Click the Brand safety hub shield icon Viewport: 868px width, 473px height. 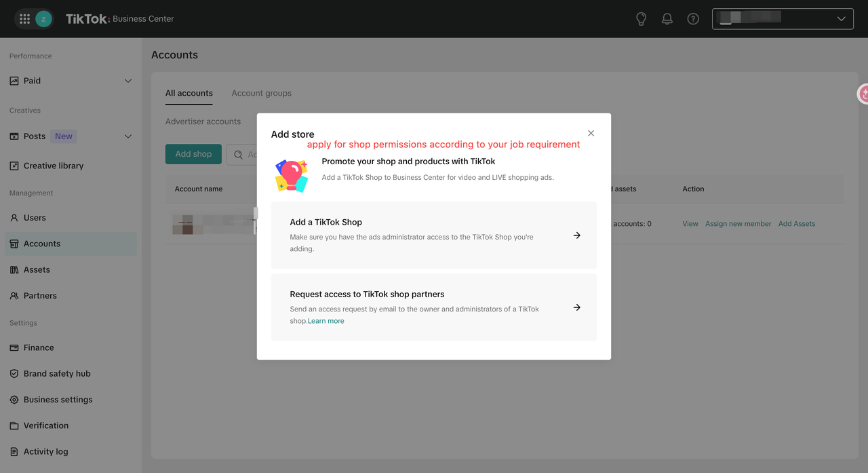[x=14, y=374]
